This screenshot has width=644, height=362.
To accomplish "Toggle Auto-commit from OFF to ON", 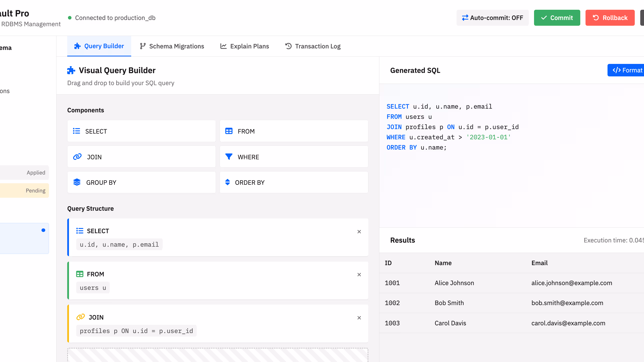I will click(x=492, y=17).
